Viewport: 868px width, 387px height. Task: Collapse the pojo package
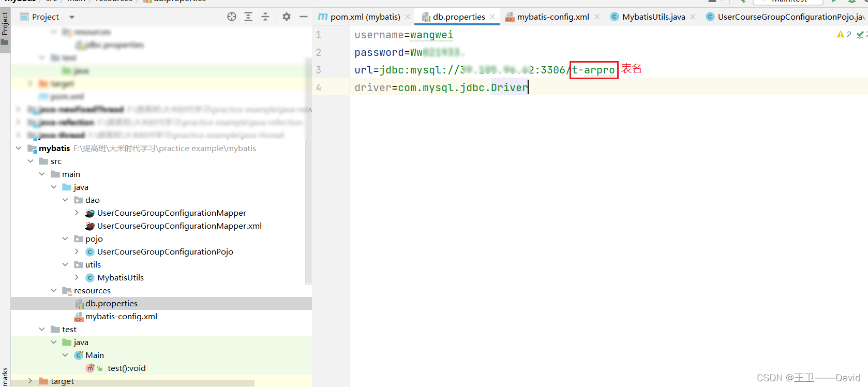click(65, 239)
